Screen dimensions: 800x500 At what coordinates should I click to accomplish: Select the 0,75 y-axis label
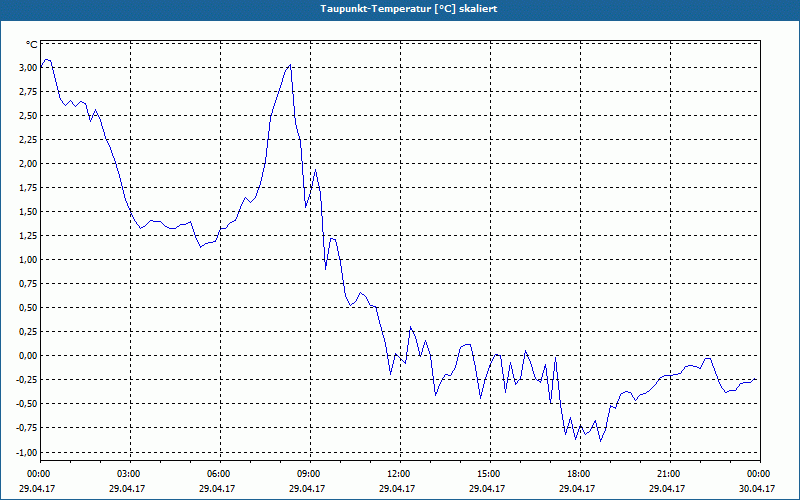click(28, 283)
